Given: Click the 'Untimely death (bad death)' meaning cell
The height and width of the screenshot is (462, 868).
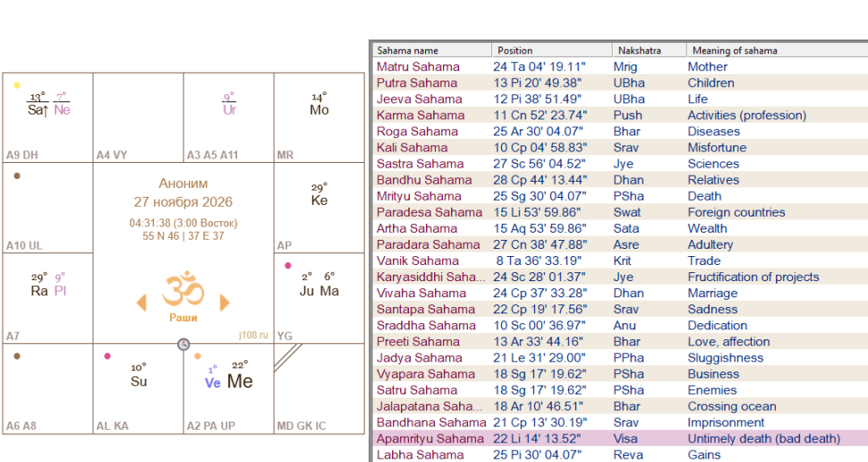Looking at the screenshot, I should coord(764,439).
